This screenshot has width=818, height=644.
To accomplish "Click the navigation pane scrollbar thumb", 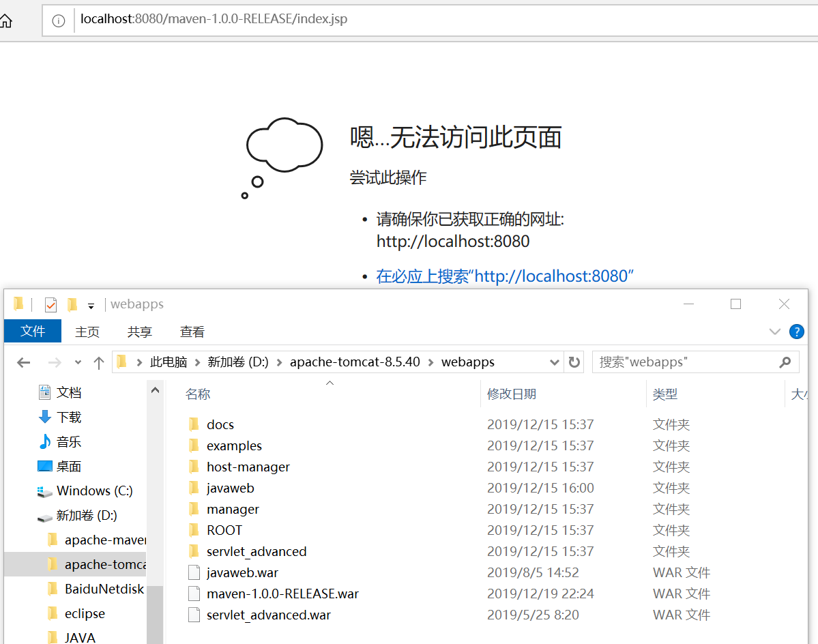I will coord(155,615).
